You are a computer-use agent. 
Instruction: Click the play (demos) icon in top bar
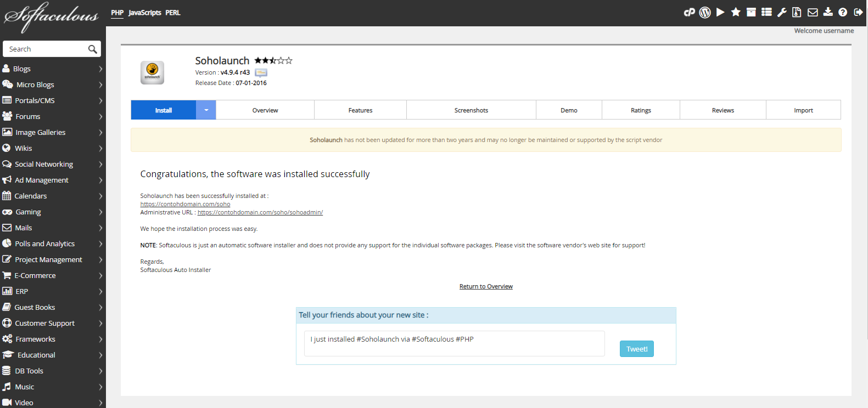click(720, 12)
